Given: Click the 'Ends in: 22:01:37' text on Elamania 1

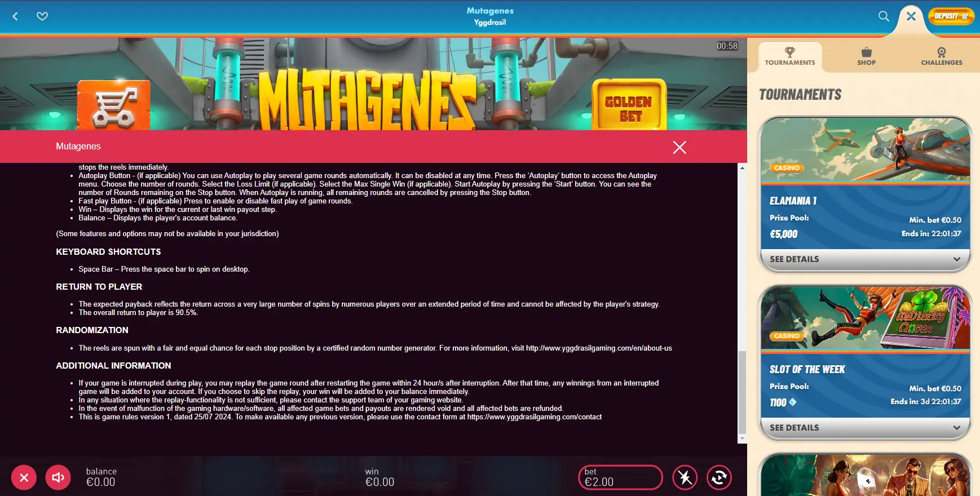Looking at the screenshot, I should pyautogui.click(x=931, y=233).
